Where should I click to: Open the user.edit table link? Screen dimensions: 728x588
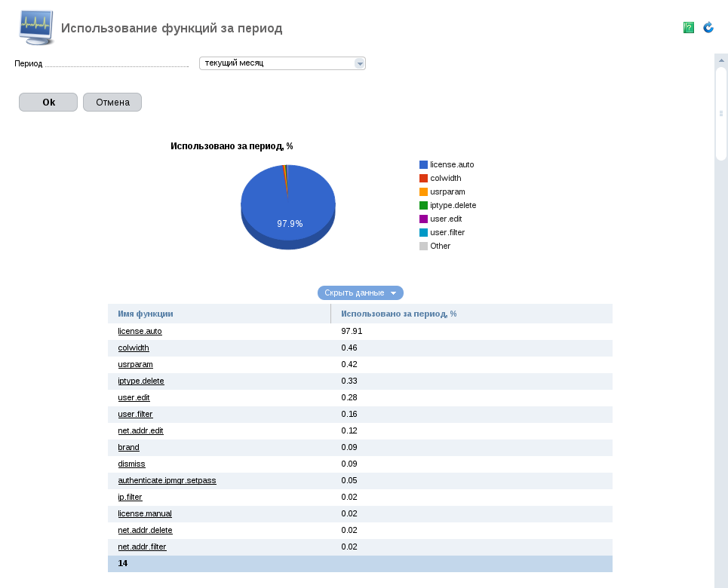tap(134, 398)
